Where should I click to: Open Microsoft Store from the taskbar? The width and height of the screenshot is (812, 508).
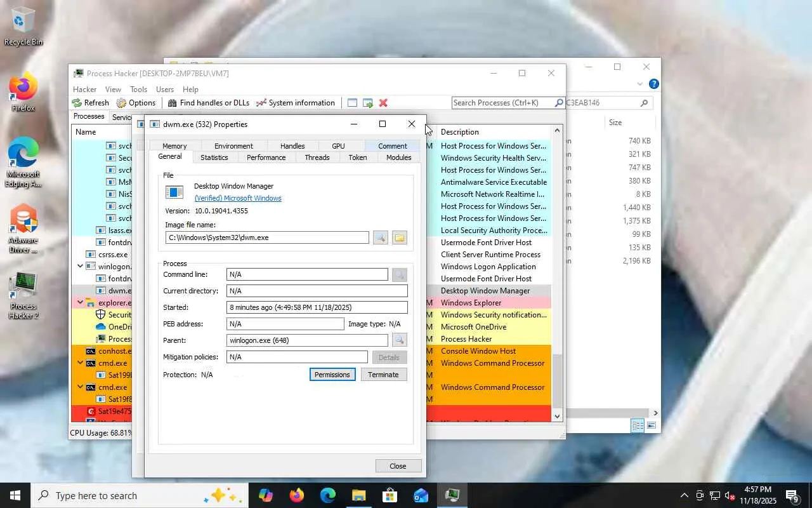[390, 495]
